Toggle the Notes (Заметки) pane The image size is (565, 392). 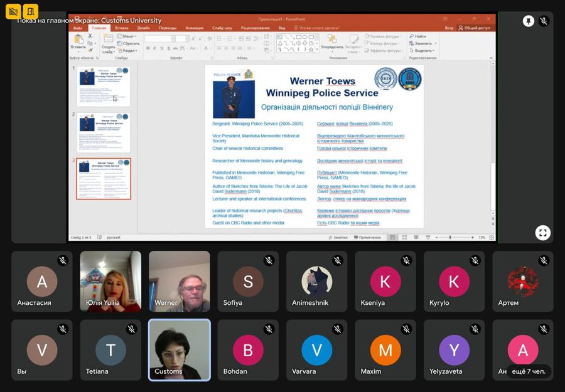[x=338, y=237]
